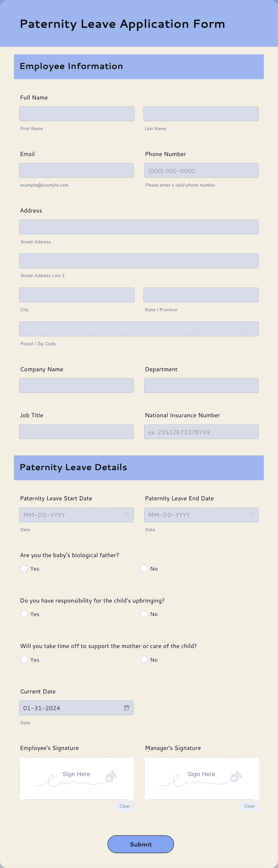This screenshot has width=278, height=868.
Task: Open the Current Date calendar picker
Action: (x=127, y=707)
